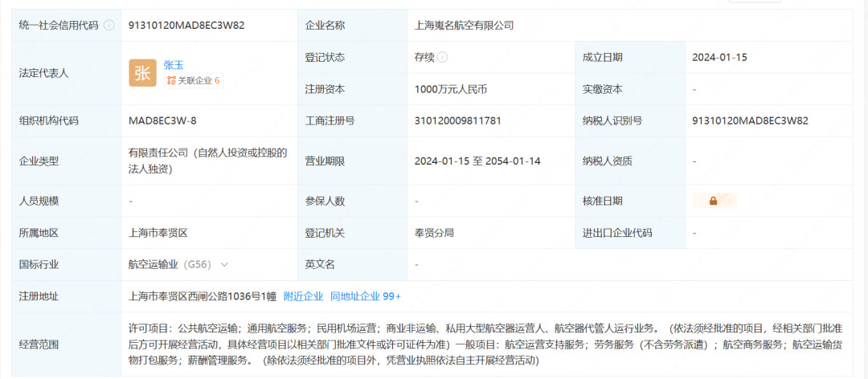Image resolution: width=868 pixels, height=379 pixels.
Task: Click info icon beside 统一社会信用代码
Action: [109, 26]
